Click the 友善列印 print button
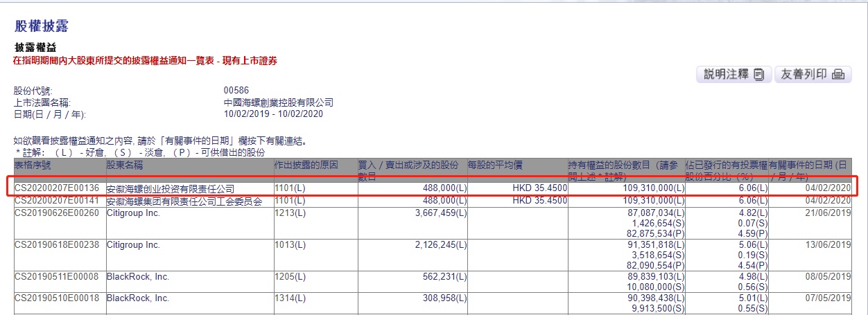The width and height of the screenshot is (868, 315). click(x=812, y=75)
